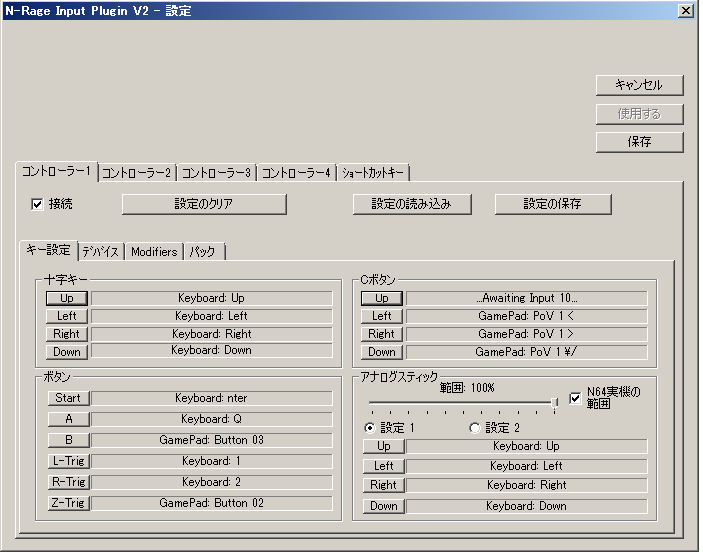Viewport: 703px width, 552px height.
Task: Click the 'GamePad: Button 03' field
Action: pos(212,440)
